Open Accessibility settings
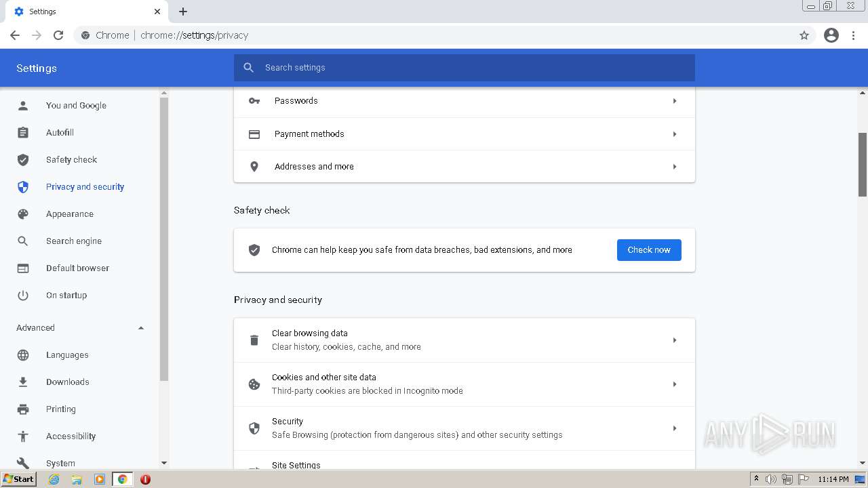The image size is (868, 488). (x=71, y=436)
